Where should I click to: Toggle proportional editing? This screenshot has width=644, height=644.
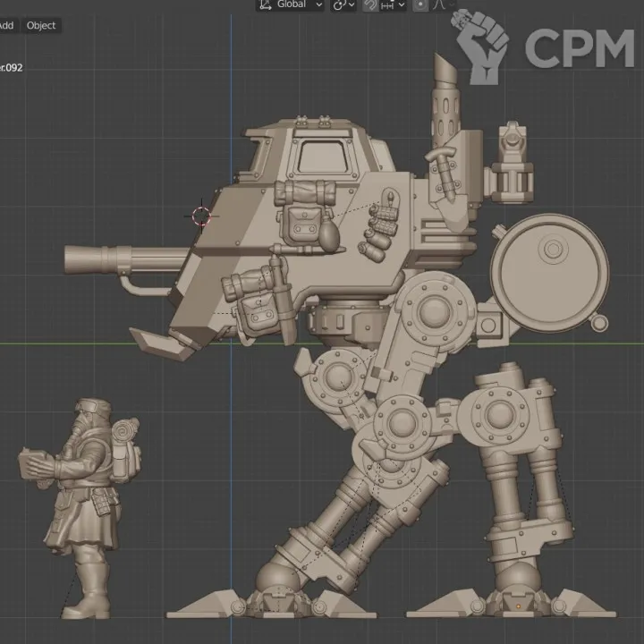pyautogui.click(x=419, y=4)
